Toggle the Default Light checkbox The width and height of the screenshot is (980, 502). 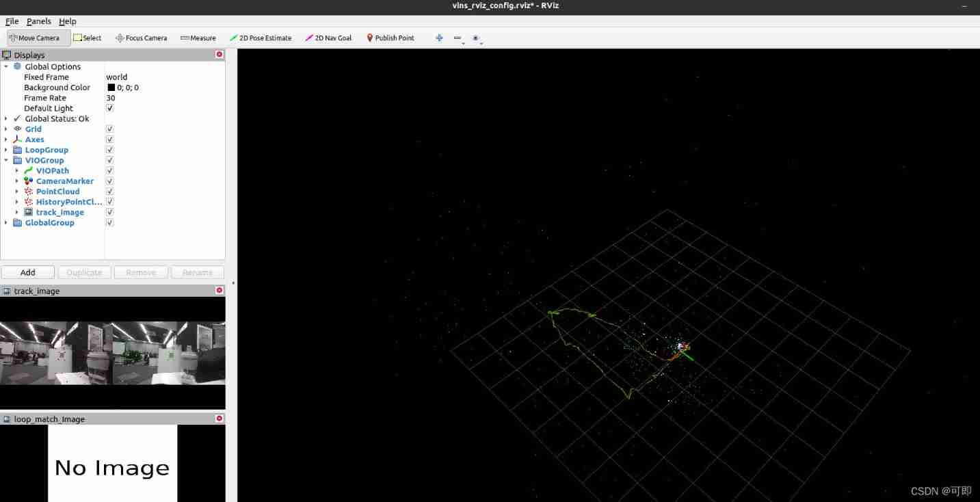[109, 108]
